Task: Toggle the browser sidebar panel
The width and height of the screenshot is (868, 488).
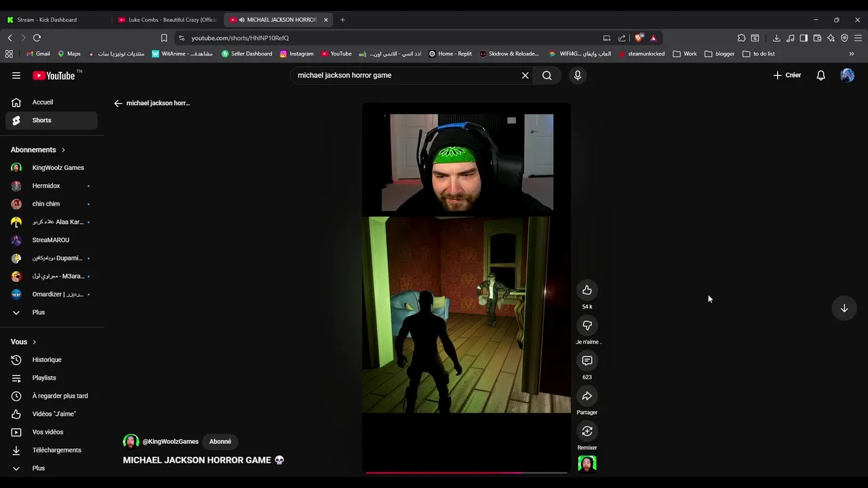Action: (804, 38)
